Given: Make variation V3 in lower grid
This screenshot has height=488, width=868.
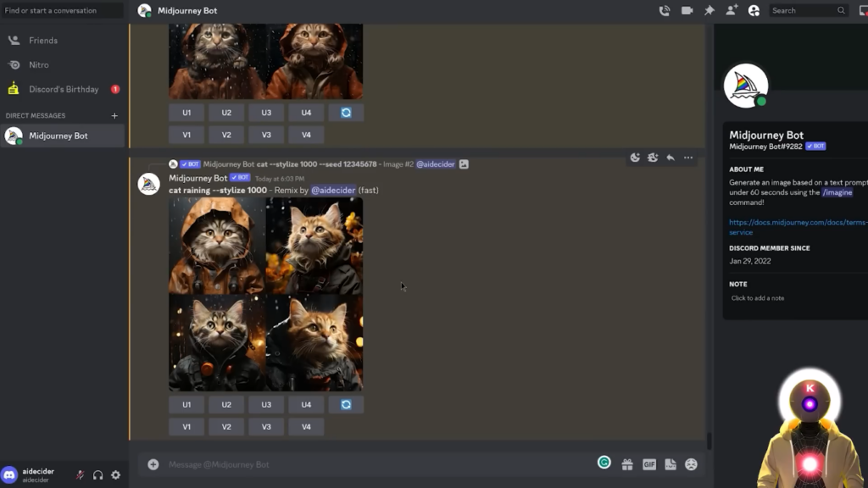Looking at the screenshot, I should coord(266,427).
